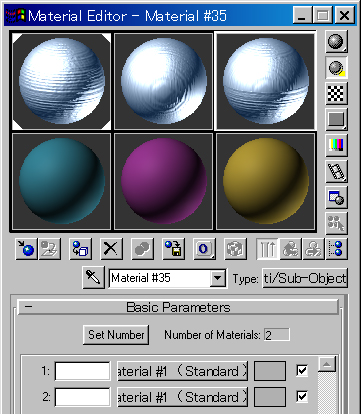Screen dimensions: 361x414
Task: Collapse the Basic Parameters rollout
Action: [x=178, y=307]
